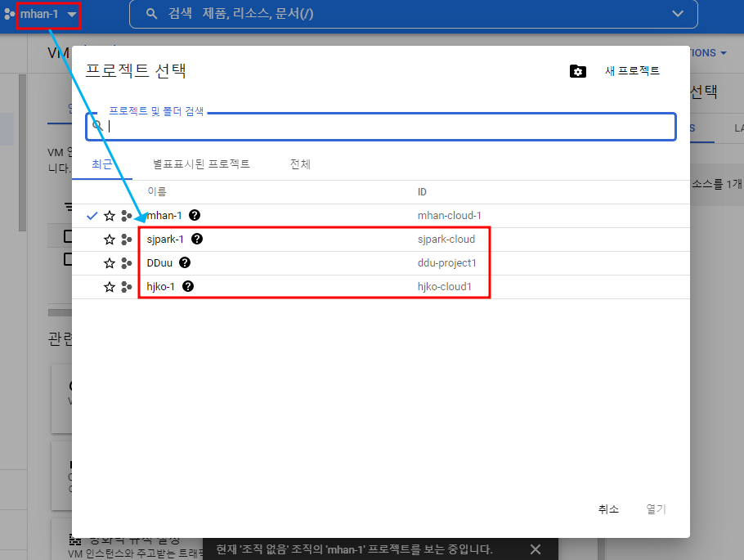
Task: Click the ID column header
Action: pyautogui.click(x=422, y=192)
